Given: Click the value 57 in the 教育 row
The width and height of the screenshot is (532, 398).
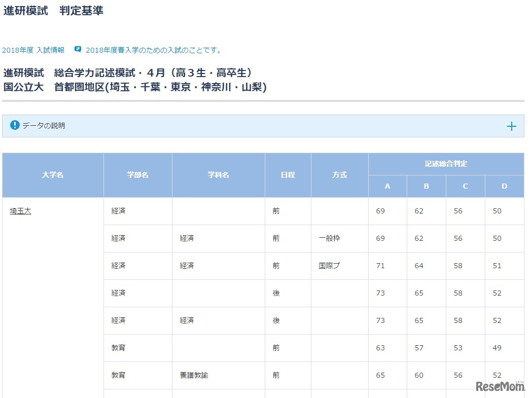Looking at the screenshot, I should 419,348.
